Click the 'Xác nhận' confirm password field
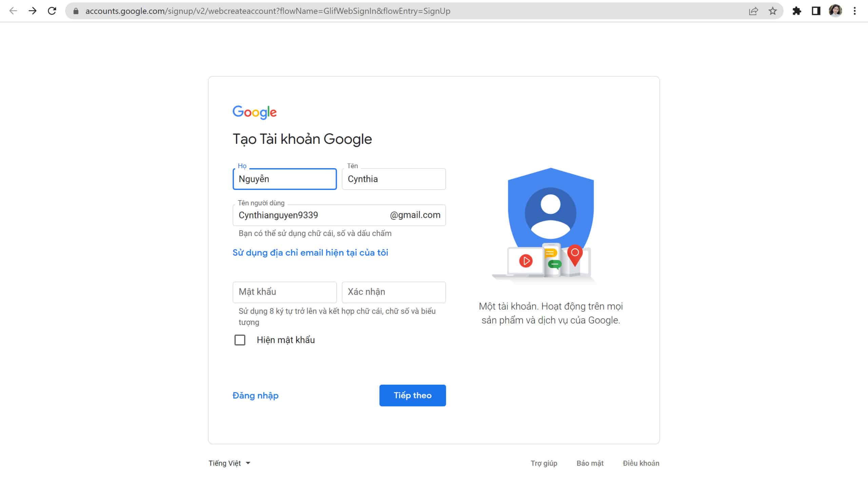This screenshot has height=498, width=868. point(394,292)
